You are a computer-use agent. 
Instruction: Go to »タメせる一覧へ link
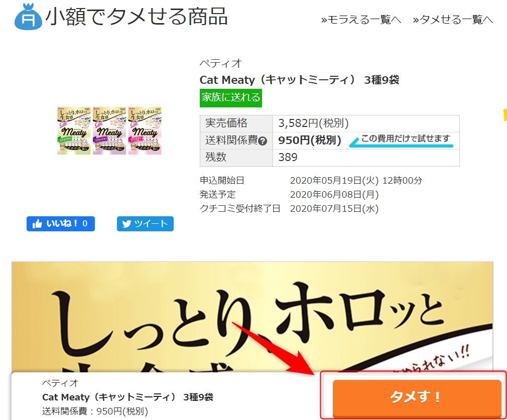453,20
